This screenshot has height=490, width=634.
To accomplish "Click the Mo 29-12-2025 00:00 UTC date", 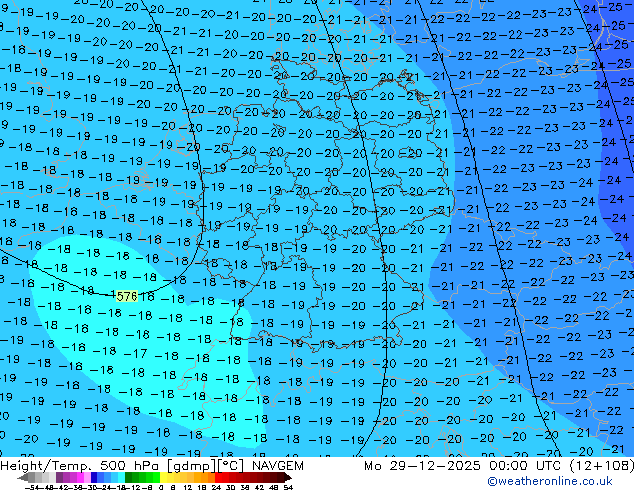I will tap(462, 466).
